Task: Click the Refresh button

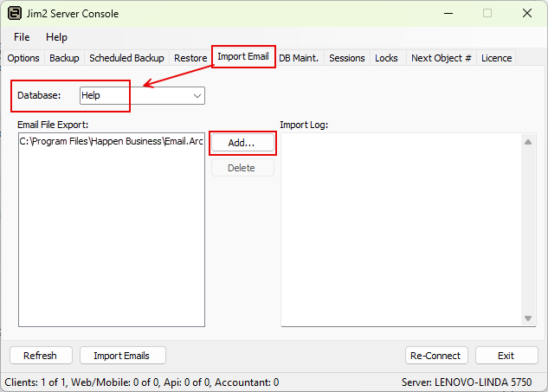Action: coord(41,356)
